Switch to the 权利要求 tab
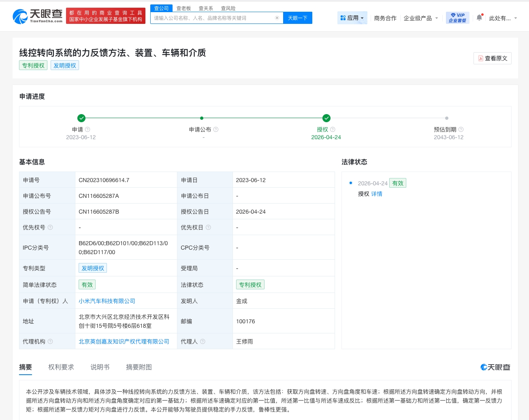 click(61, 367)
